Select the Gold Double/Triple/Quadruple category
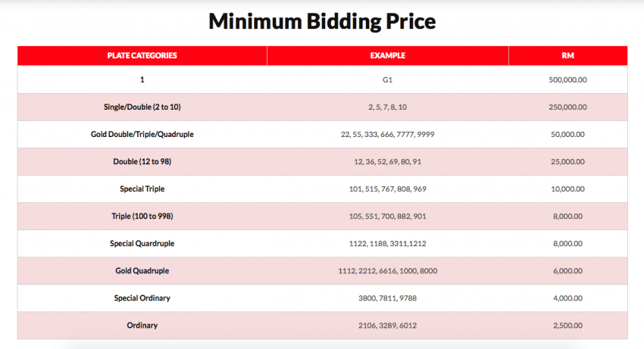The width and height of the screenshot is (644, 349). [x=142, y=134]
